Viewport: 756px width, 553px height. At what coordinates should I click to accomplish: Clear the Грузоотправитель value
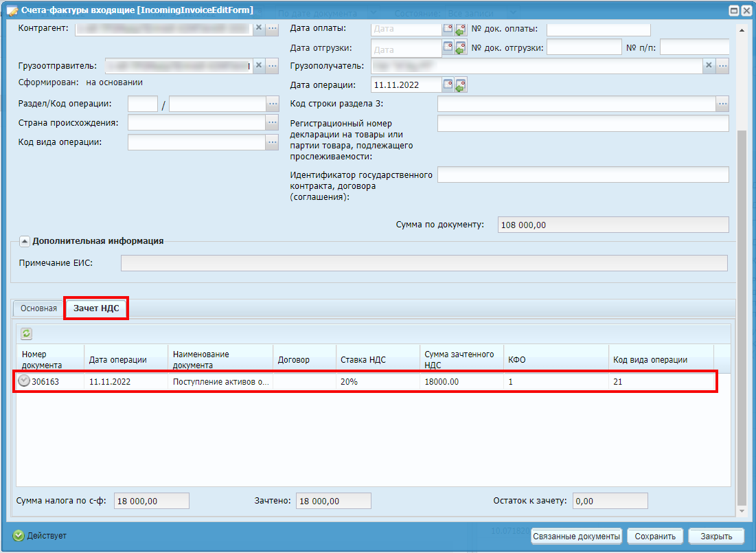click(x=259, y=65)
